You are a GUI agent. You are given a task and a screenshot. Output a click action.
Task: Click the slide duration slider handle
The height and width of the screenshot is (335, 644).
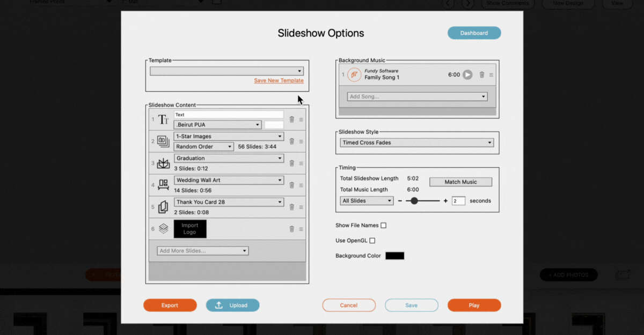(414, 201)
